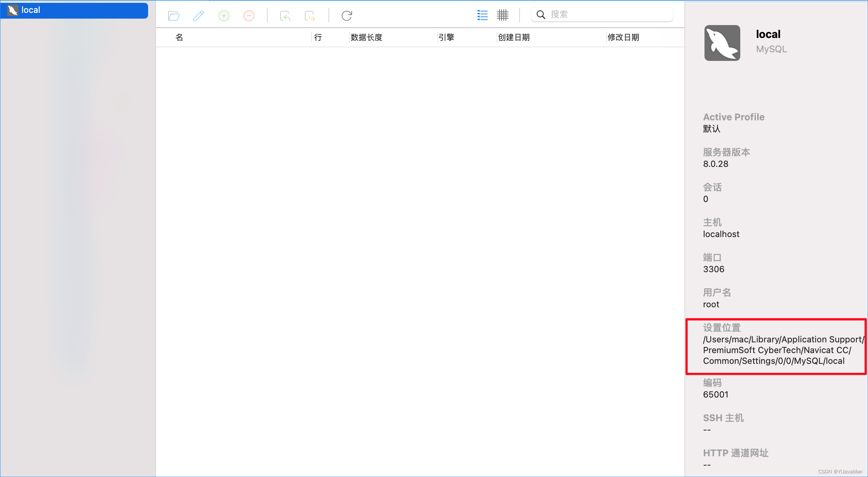
Task: Create a new table with the plus icon
Action: [x=224, y=15]
